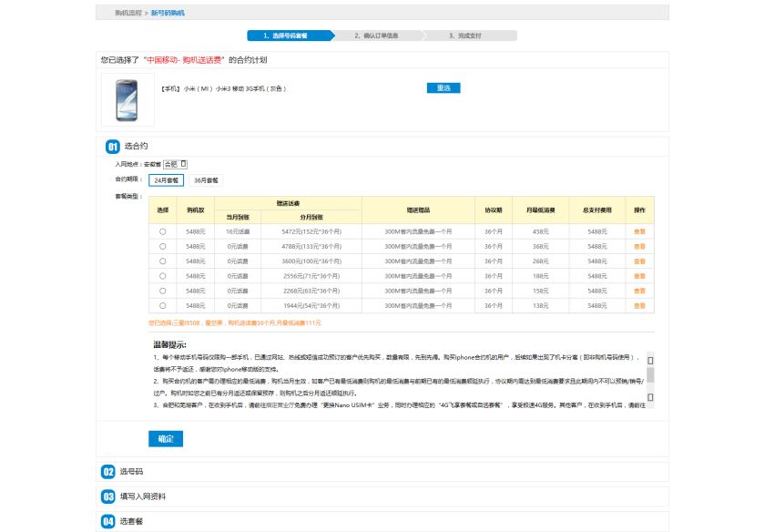The height and width of the screenshot is (532, 765).
Task: Select the plan with 188元 monthly minimum
Action: tap(162, 276)
